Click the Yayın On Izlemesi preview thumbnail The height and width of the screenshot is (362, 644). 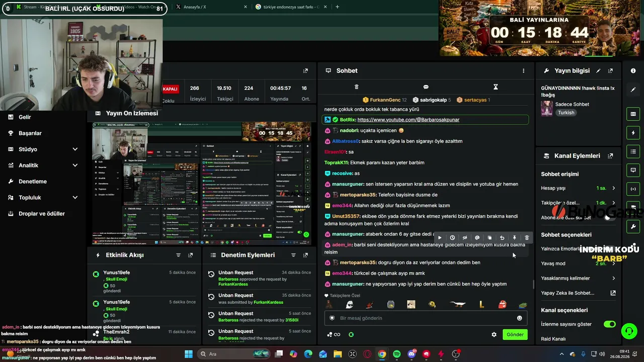(x=202, y=183)
